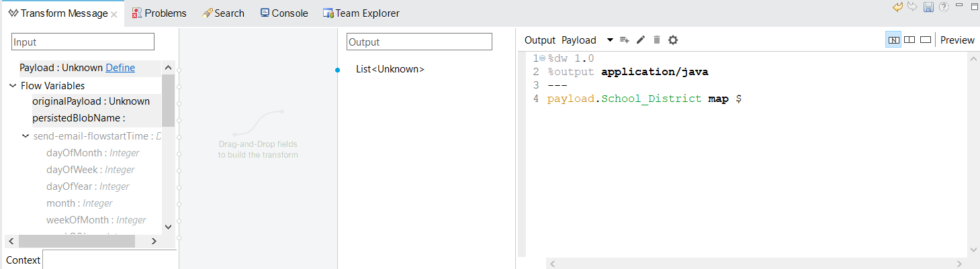The height and width of the screenshot is (269, 980).
Task: Click the horizontal scrollbar under input tree
Action: point(77,241)
